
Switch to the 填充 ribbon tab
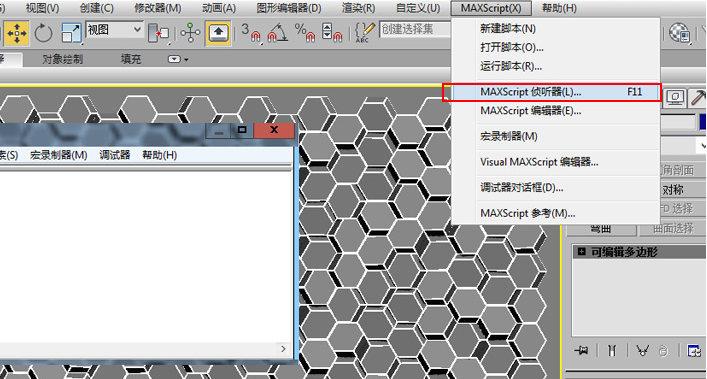tap(131, 59)
